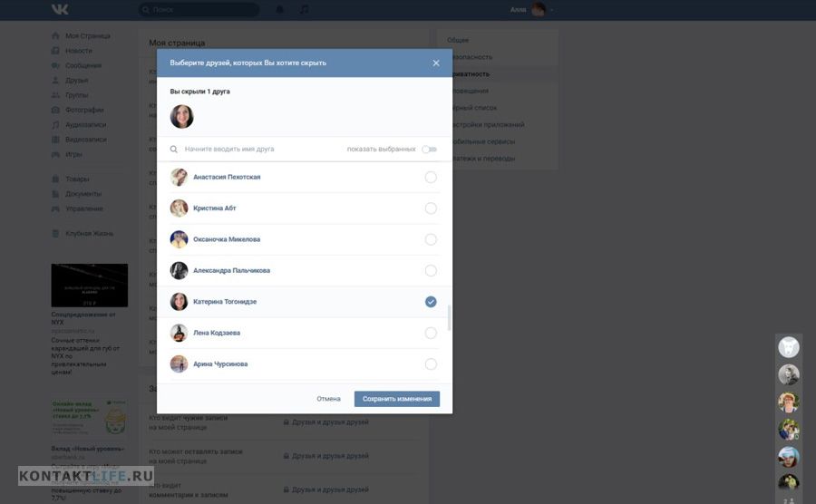Click the home icon beside Моя Страница

click(x=55, y=36)
